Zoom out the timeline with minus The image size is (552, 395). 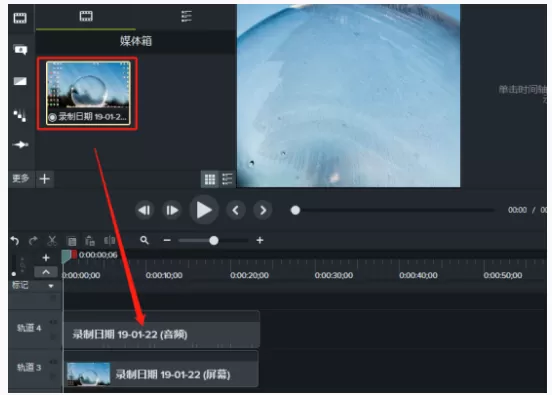click(167, 240)
